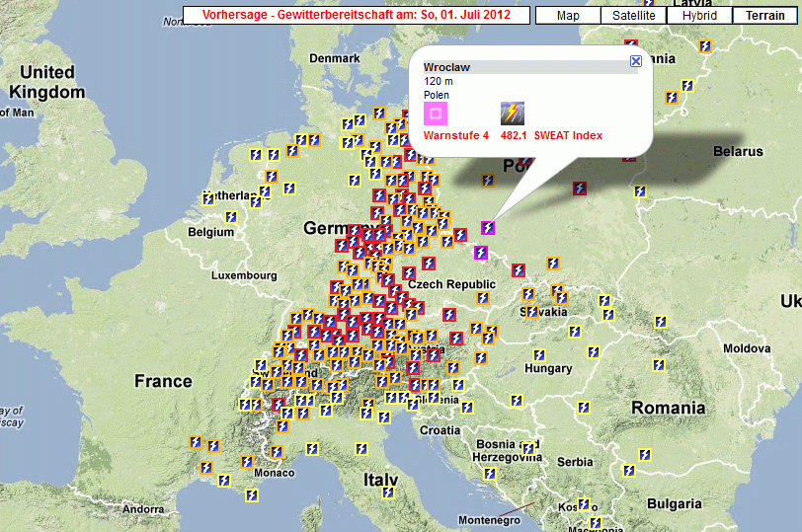Click the orange marker in the top-right corner near Latvia
The width and height of the screenshot is (802, 532).
[705, 46]
